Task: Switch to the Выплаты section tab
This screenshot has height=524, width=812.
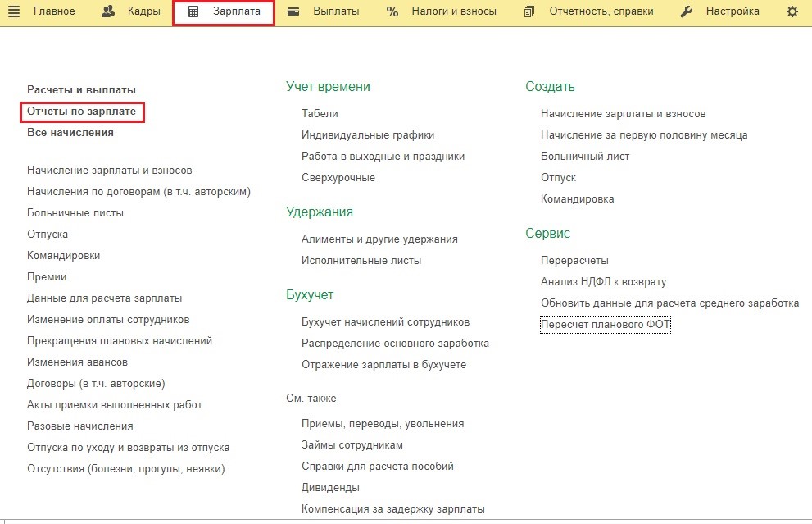Action: pos(336,11)
